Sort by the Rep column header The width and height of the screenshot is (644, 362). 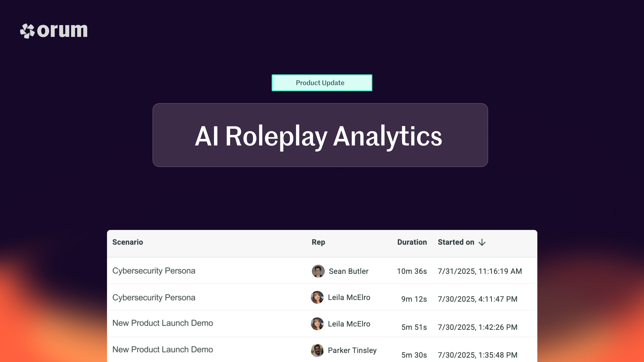[318, 242]
